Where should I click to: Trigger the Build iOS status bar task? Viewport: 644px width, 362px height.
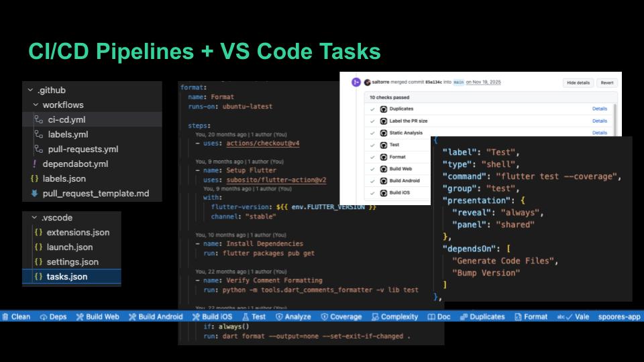[213, 317]
